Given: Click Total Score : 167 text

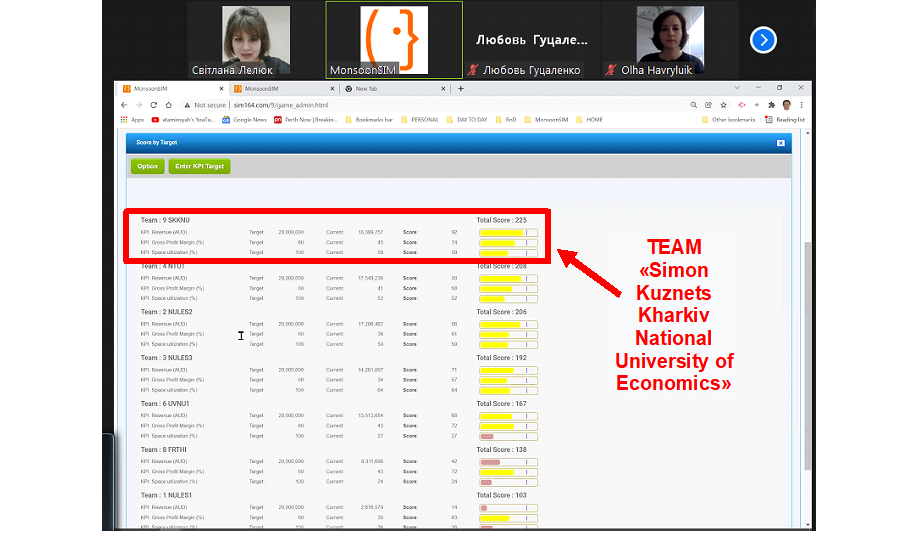Looking at the screenshot, I should [x=502, y=404].
